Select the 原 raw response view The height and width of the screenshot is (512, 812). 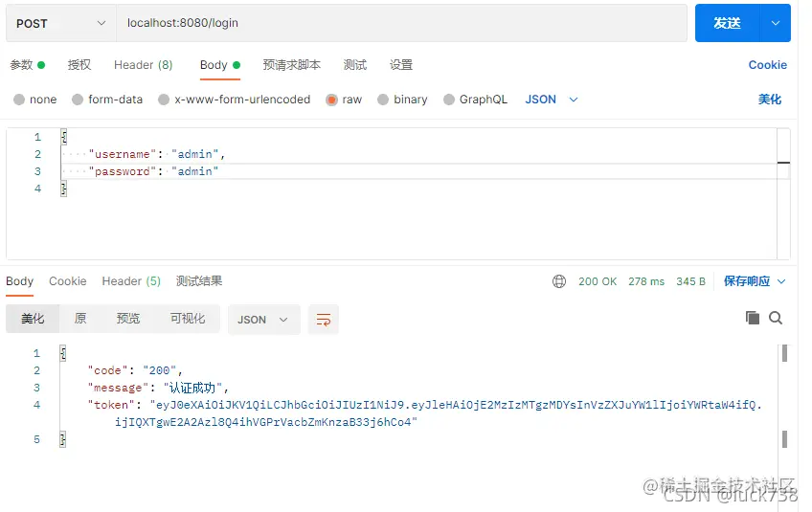[80, 319]
